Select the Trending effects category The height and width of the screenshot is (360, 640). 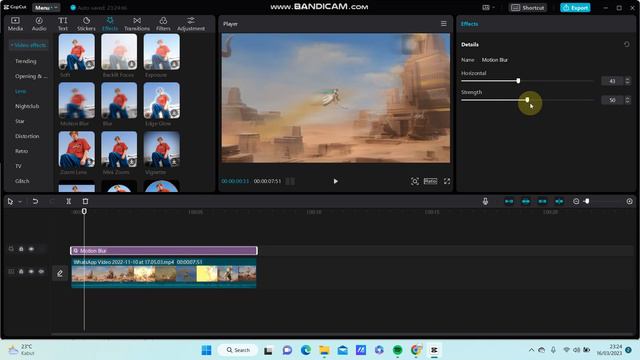(x=26, y=61)
